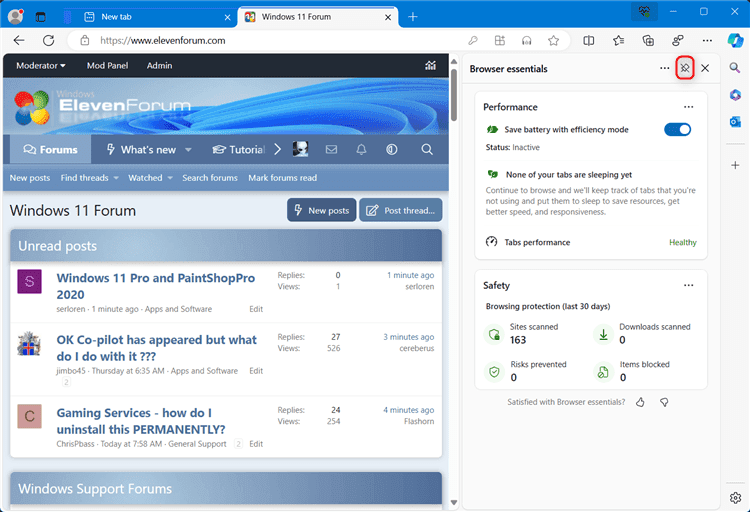Click the ElevenForum logo
The image size is (750, 512).
click(x=102, y=108)
